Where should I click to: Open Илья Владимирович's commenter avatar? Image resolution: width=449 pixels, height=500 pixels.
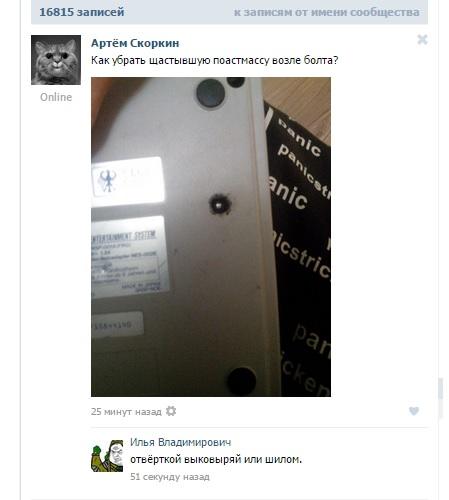click(x=107, y=456)
